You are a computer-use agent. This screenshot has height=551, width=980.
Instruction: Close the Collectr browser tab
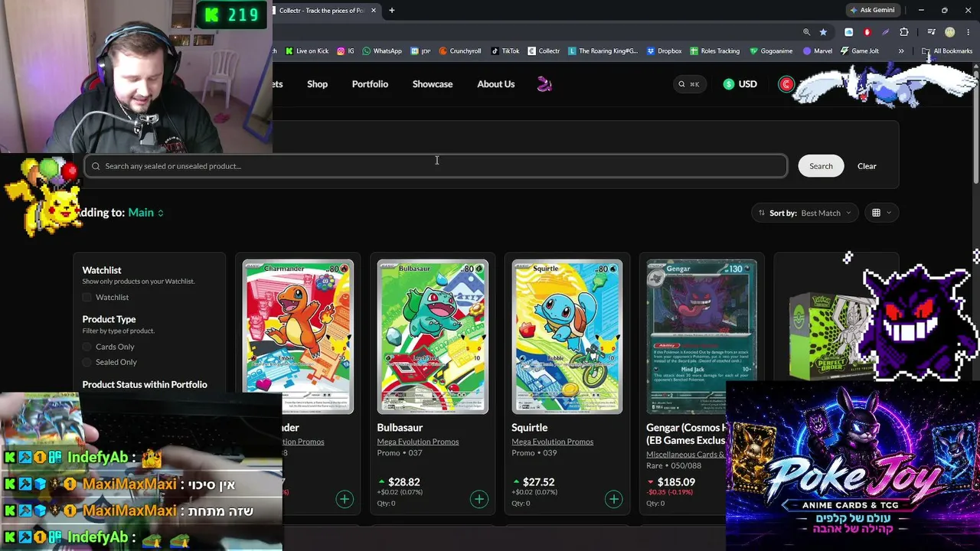tap(374, 11)
